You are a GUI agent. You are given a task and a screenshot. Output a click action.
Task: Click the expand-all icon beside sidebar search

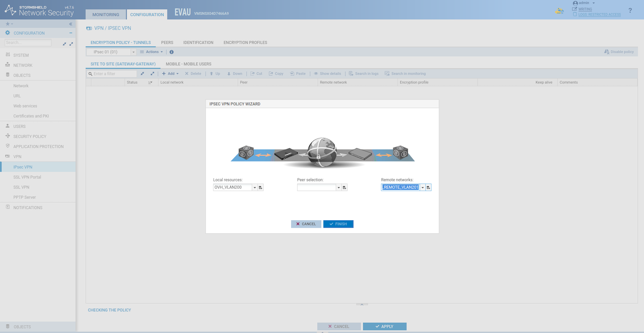71,44
